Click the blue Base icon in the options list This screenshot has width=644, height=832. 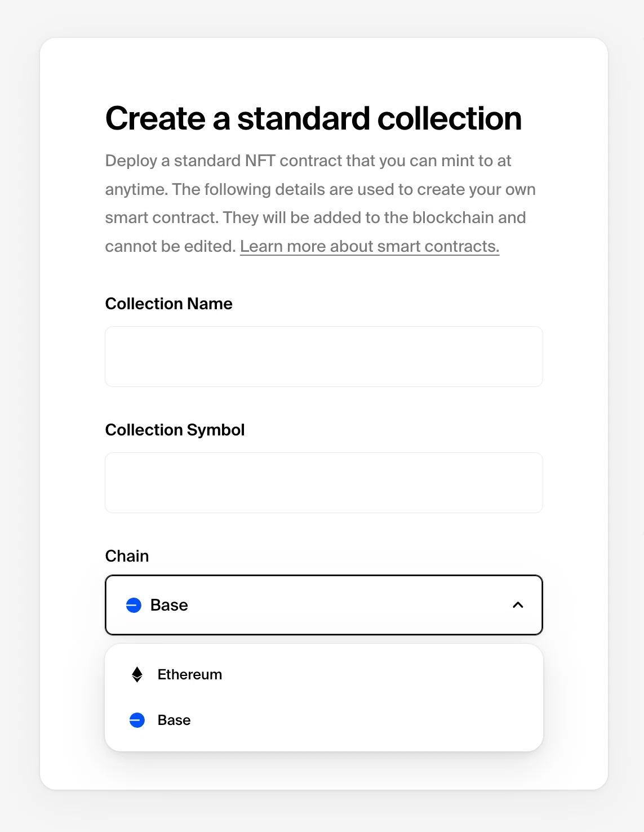click(x=137, y=720)
